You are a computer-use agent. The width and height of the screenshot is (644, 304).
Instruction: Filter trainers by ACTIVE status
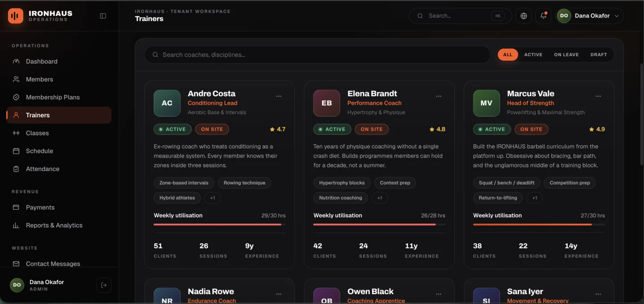533,55
